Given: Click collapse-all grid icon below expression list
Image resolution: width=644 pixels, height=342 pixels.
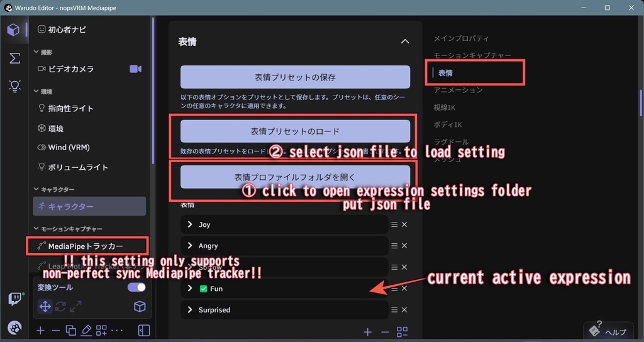Looking at the screenshot, I should pyautogui.click(x=402, y=332).
